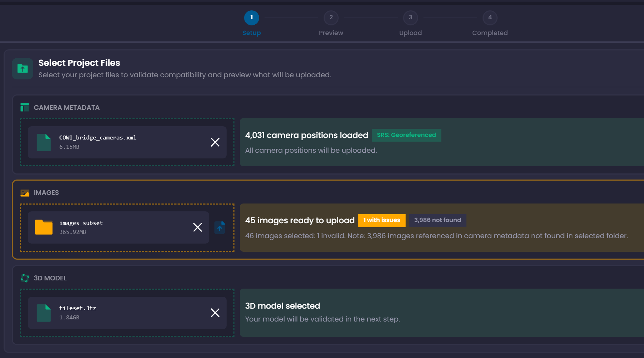
Task: Click the blue upload file icon beside images_subset
Action: pos(219,228)
